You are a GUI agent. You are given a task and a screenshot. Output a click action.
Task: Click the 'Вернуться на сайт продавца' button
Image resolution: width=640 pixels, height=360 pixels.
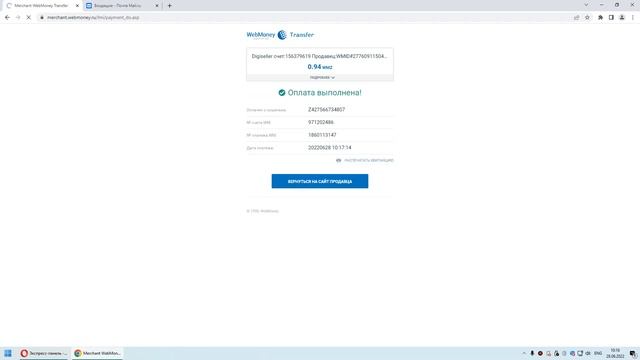point(320,181)
